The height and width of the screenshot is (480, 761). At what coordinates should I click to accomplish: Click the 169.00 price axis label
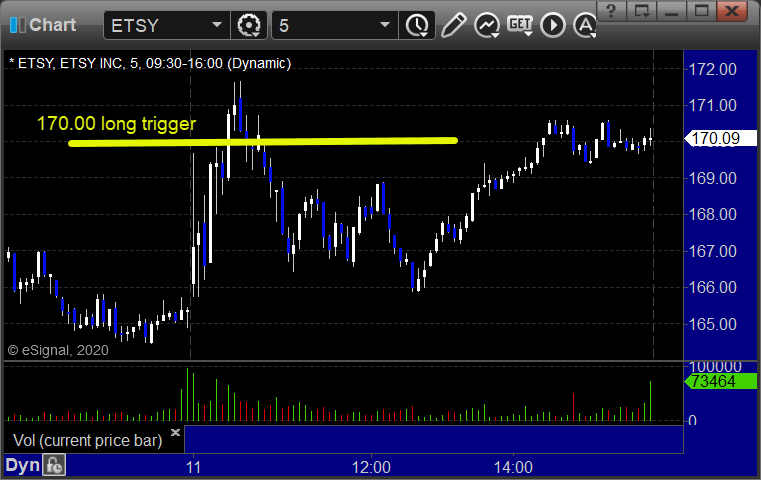(x=712, y=178)
